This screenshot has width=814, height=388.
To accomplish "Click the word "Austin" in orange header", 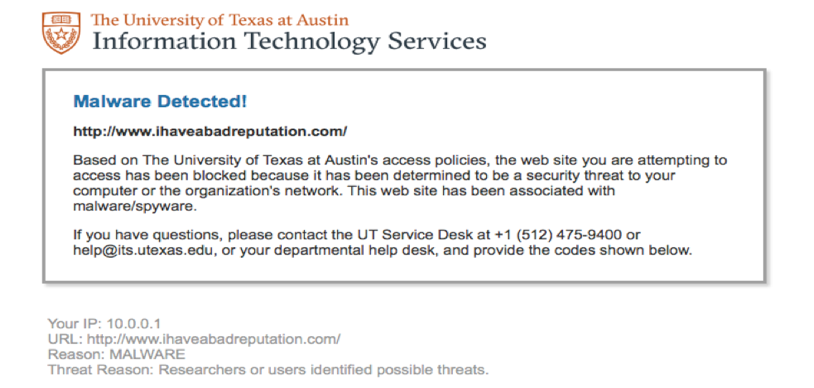I will pyautogui.click(x=323, y=20).
